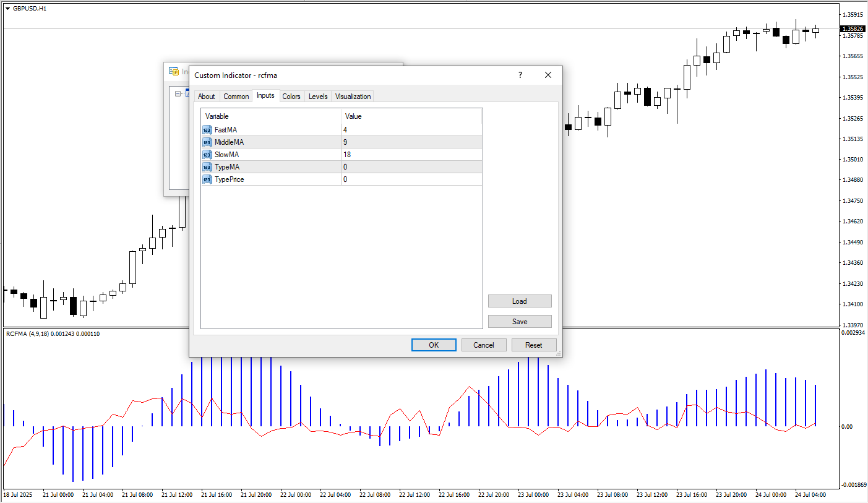Screen dimensions: 868x503
Task: Confirm the dialog with OK
Action: [434, 345]
